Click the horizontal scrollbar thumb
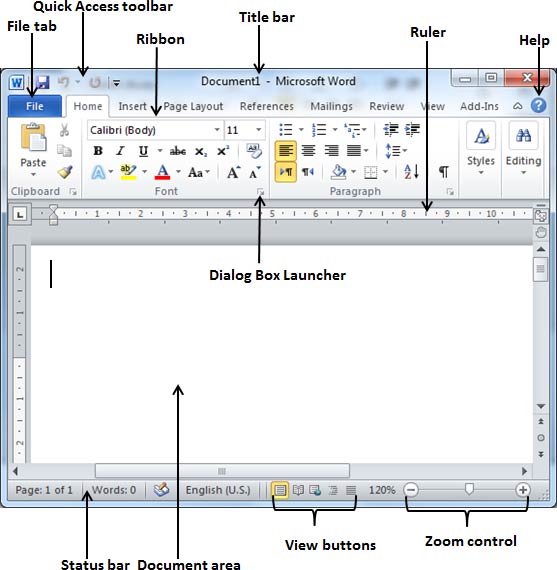The height and width of the screenshot is (570, 557). [222, 471]
